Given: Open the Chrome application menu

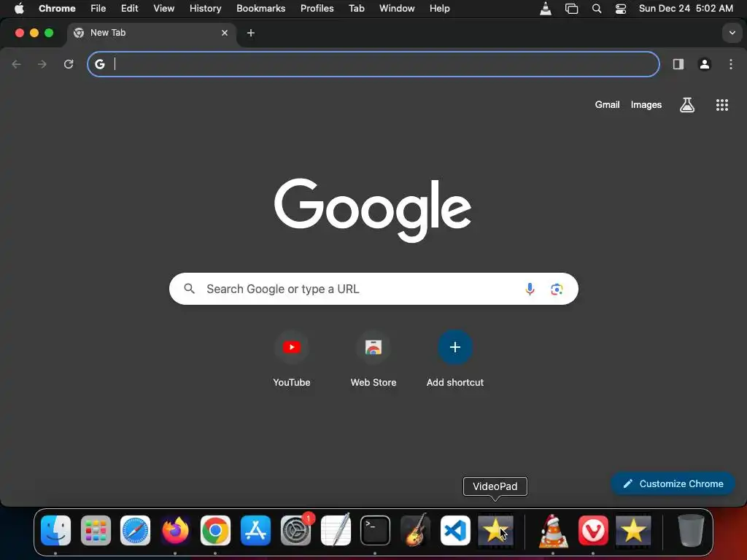Looking at the screenshot, I should [57, 9].
